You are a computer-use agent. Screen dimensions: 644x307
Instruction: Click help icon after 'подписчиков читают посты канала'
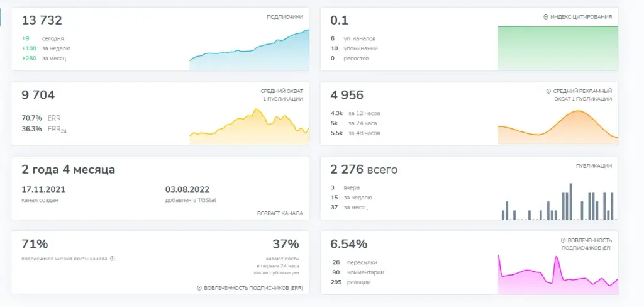(x=113, y=259)
